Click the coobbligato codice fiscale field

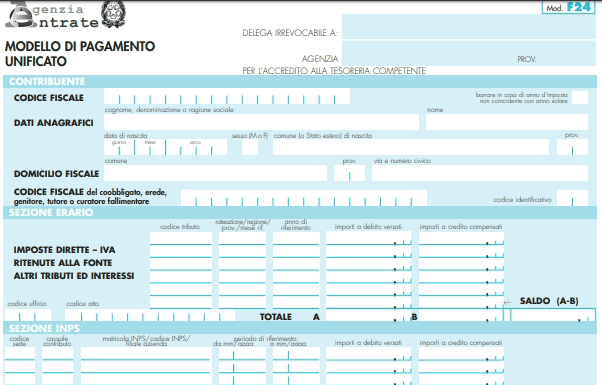pos(304,198)
